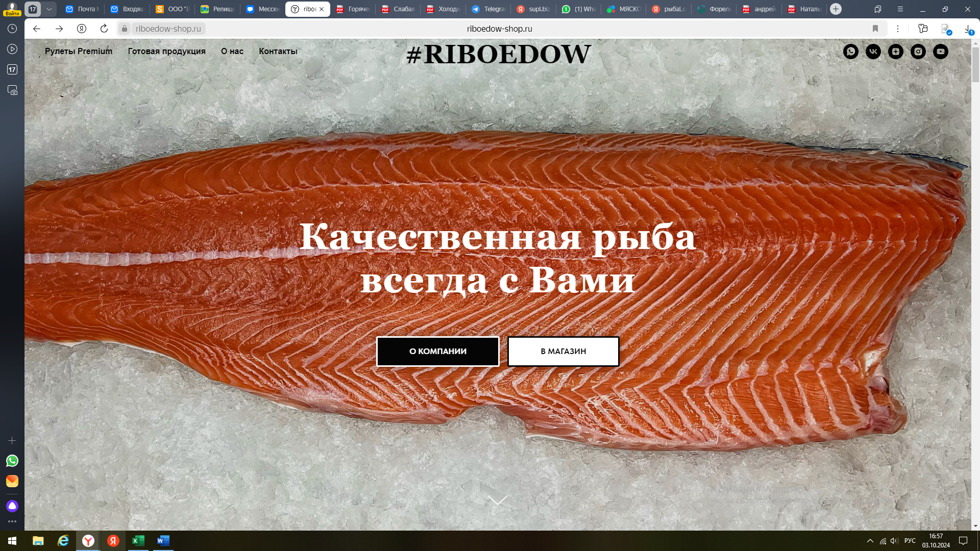Launch Alice assistant in browser sidebar
This screenshot has height=551, width=980.
click(x=12, y=506)
